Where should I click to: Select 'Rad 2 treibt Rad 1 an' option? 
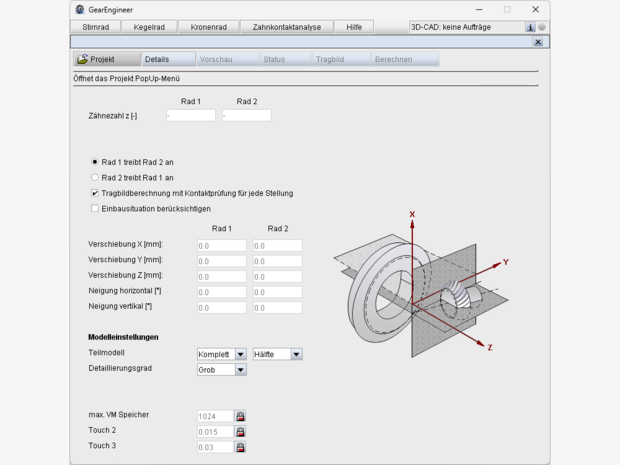pyautogui.click(x=95, y=177)
